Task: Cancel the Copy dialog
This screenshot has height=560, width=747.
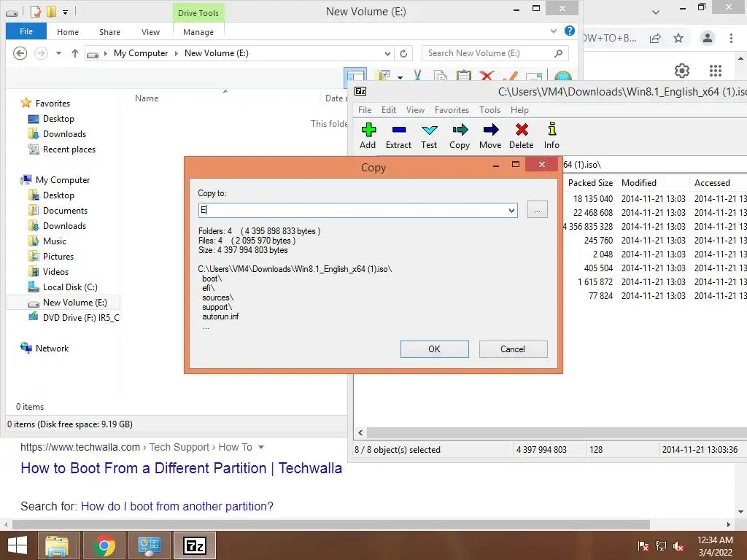Action: 513,349
